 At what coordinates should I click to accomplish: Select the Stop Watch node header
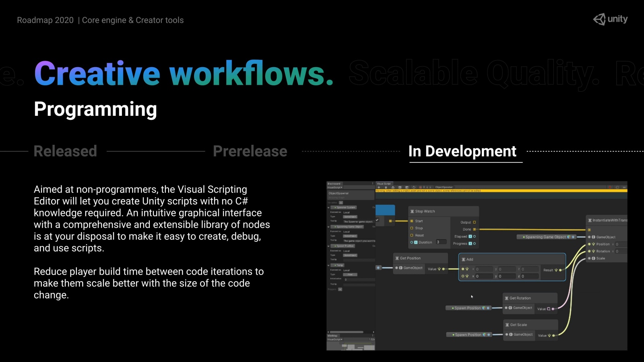pos(444,211)
